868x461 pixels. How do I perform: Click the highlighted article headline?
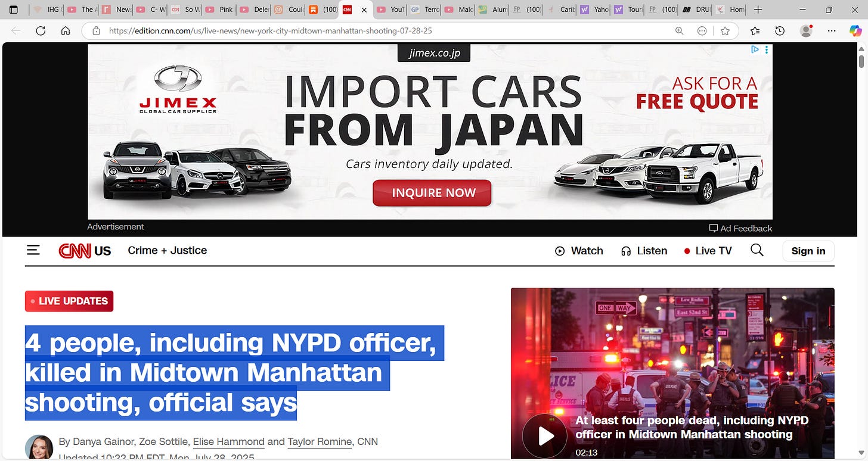[x=234, y=372]
